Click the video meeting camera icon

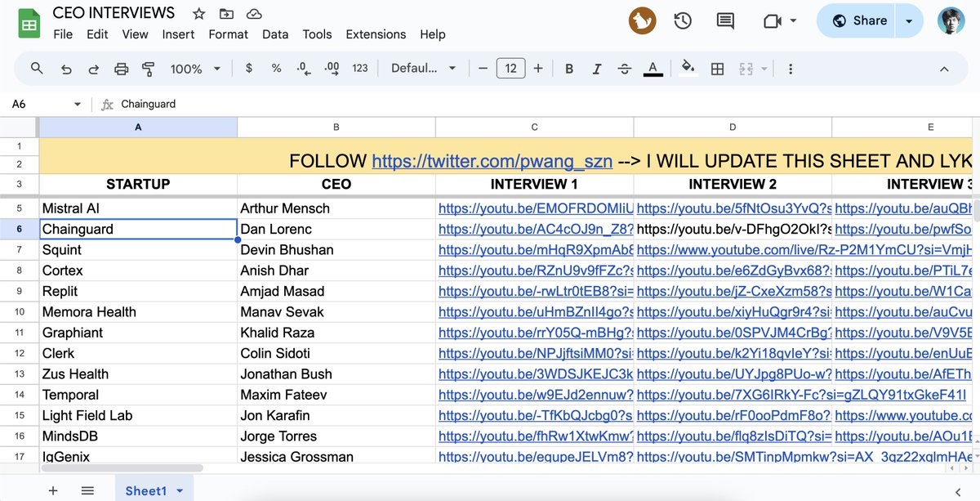pyautogui.click(x=773, y=21)
